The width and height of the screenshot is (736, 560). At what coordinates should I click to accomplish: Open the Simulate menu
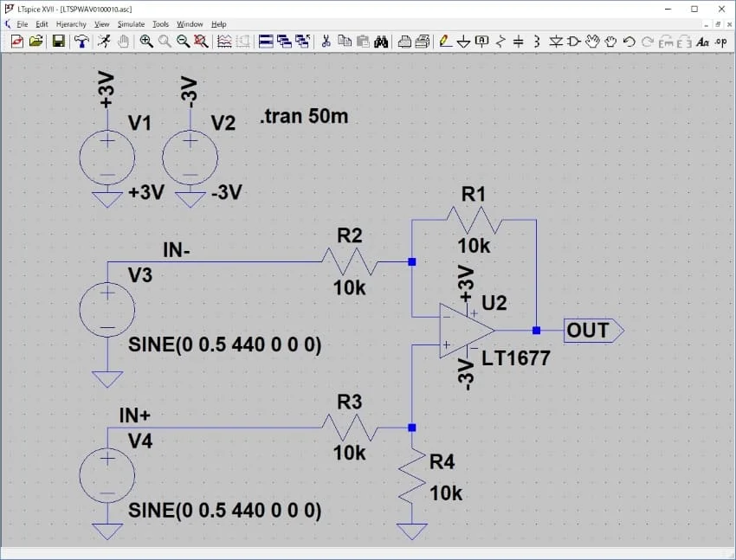pos(131,24)
